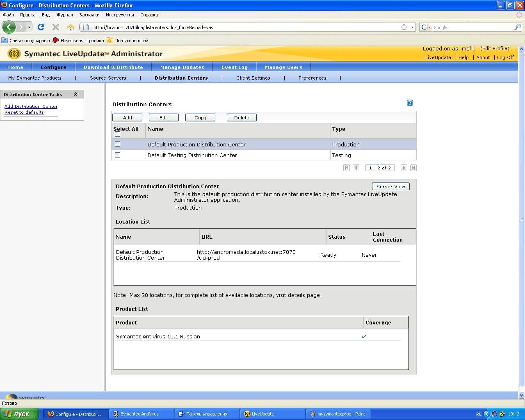Click the Add Distribution Center link
The width and height of the screenshot is (525, 420).
pyautogui.click(x=31, y=106)
